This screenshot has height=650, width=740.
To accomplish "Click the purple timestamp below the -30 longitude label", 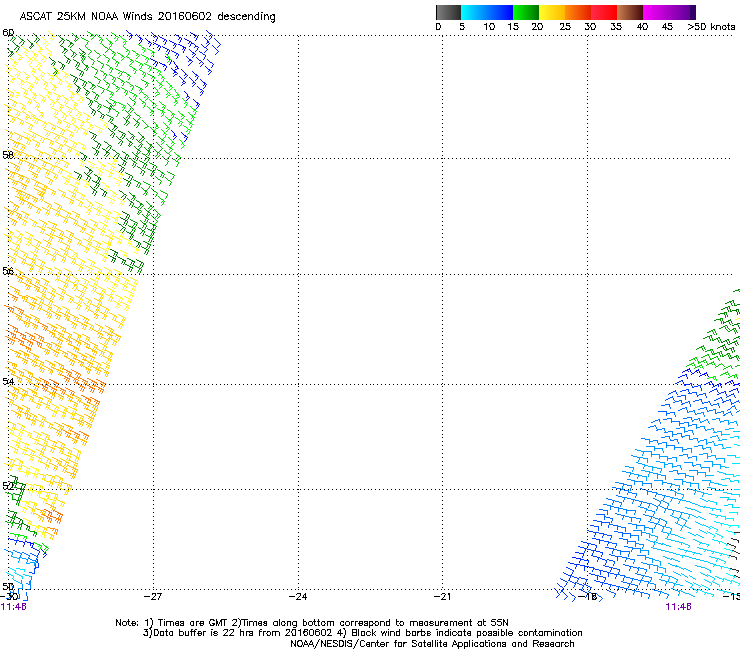I will (x=14, y=607).
